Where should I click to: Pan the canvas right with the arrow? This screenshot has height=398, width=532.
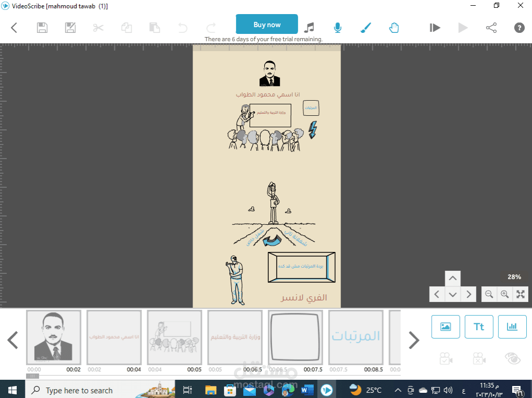click(x=468, y=294)
